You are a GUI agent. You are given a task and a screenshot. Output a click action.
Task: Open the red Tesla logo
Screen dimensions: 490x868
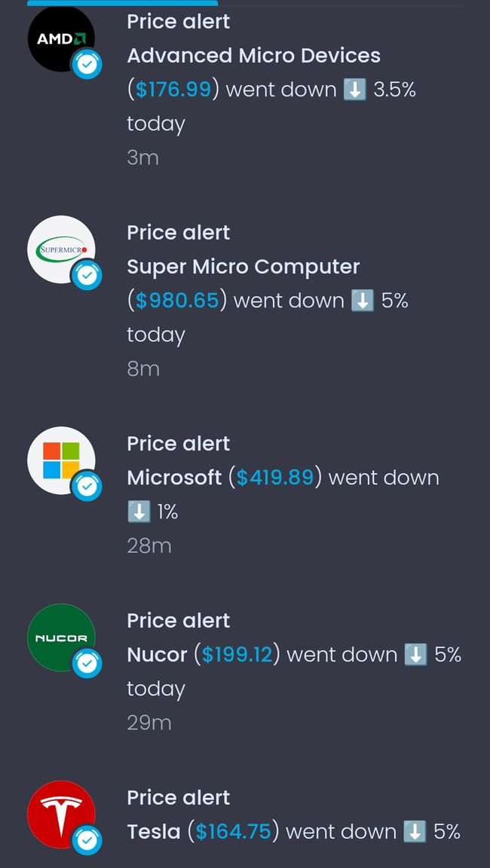60,814
